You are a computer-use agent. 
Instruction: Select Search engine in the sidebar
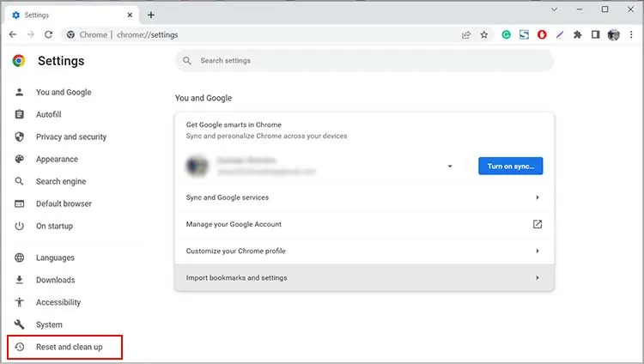[61, 181]
